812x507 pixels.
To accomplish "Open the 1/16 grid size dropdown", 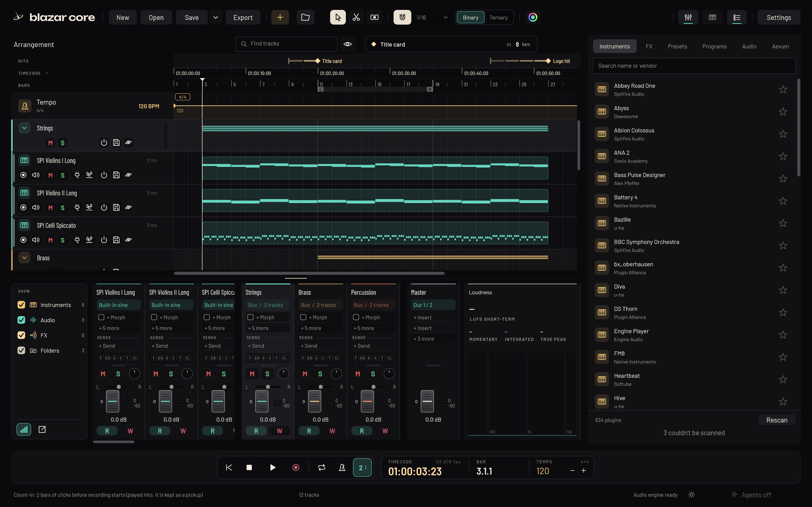I will [432, 17].
